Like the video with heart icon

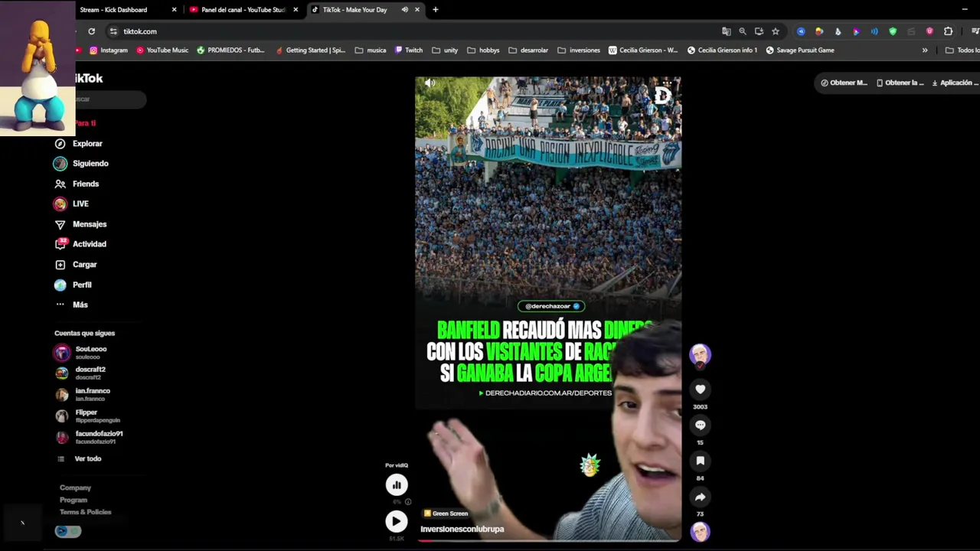tap(700, 390)
